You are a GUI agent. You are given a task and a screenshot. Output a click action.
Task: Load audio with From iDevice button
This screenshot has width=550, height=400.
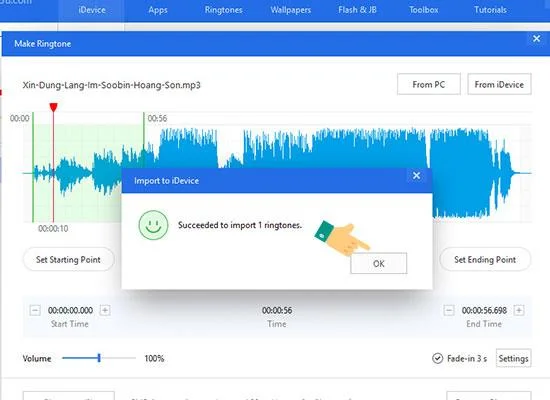point(499,84)
